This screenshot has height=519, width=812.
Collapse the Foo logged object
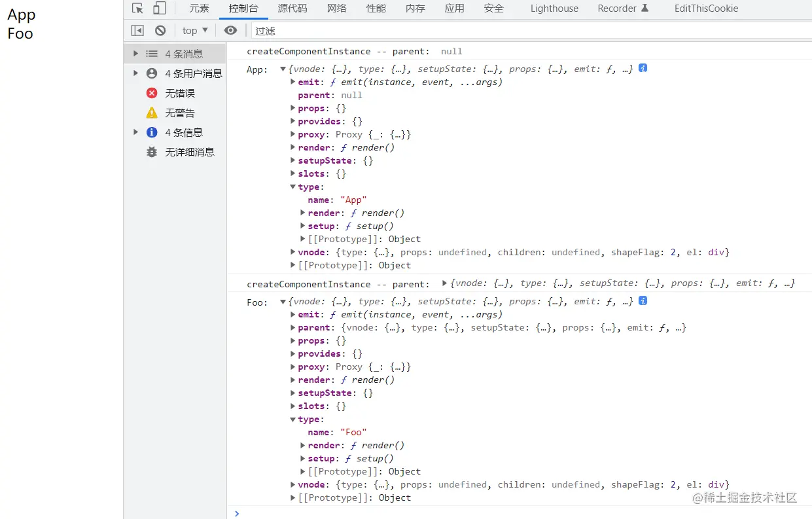click(x=283, y=301)
